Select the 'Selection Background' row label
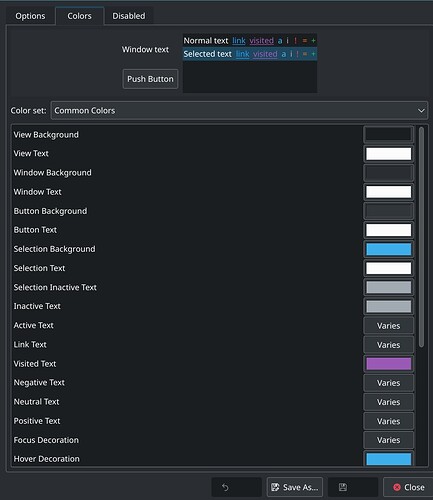Image resolution: width=433 pixels, height=500 pixels. 54,249
